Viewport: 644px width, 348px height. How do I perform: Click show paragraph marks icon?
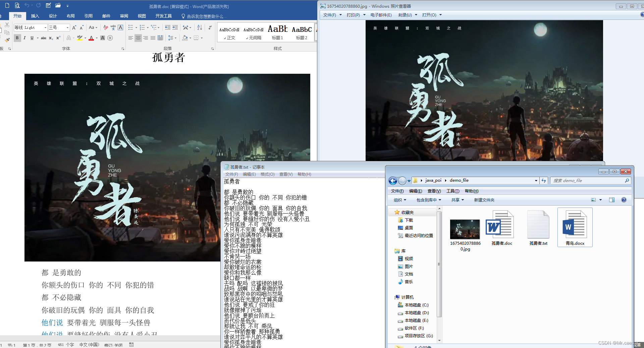point(210,27)
